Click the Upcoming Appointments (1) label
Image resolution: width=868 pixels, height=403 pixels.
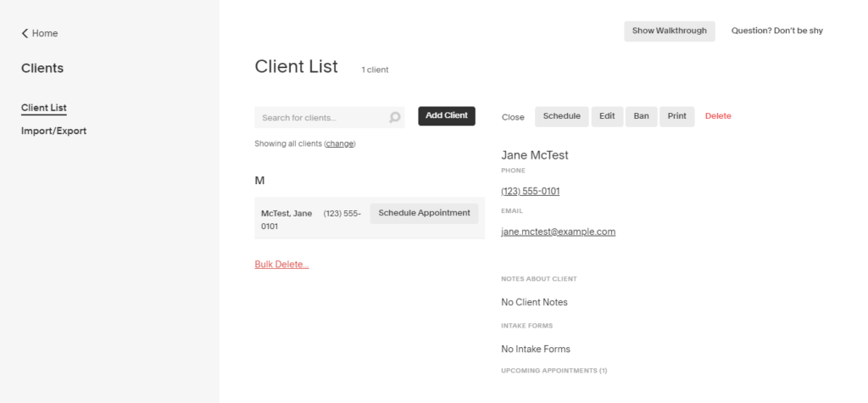[554, 370]
